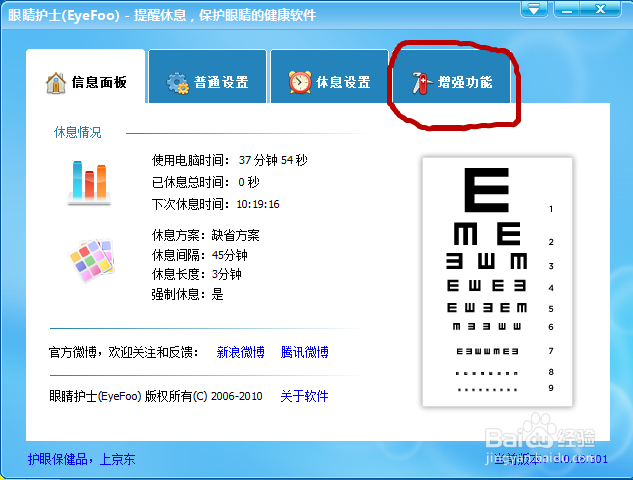Click the Swiss army knife icon

pyautogui.click(x=422, y=83)
